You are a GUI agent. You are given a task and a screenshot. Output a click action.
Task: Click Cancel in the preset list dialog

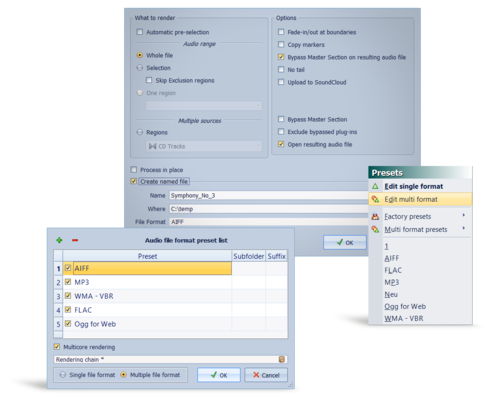click(266, 375)
